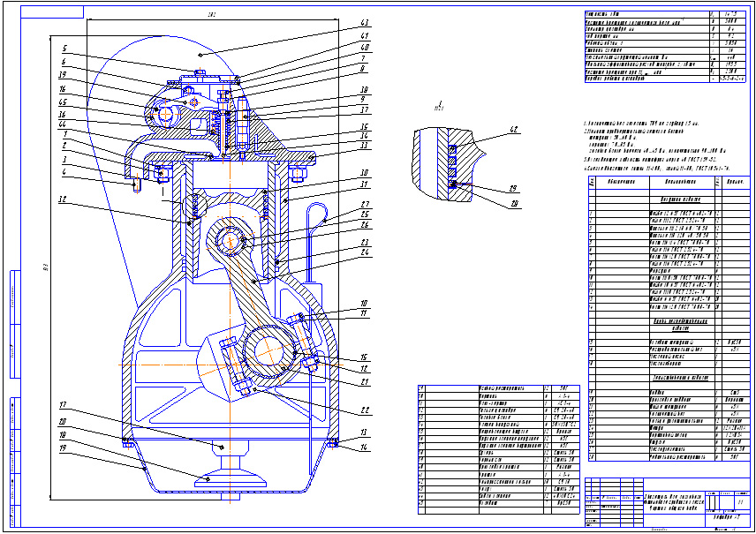Select callout label 37
756x534 pixels.
(x=365, y=109)
